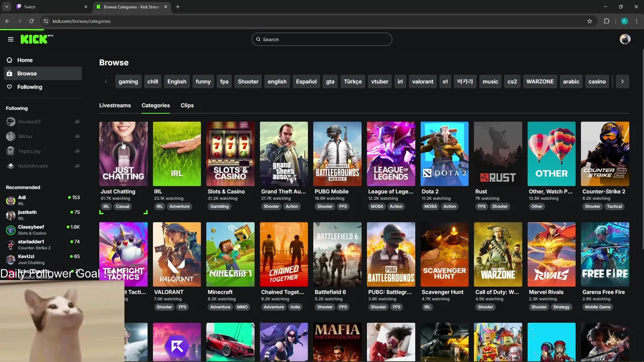Switch to the Livestreams tab

115,105
